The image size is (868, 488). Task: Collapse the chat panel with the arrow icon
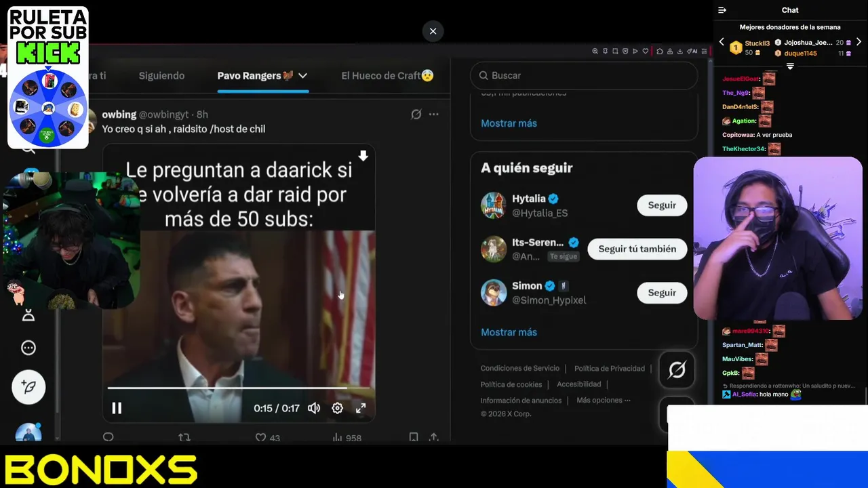(722, 10)
